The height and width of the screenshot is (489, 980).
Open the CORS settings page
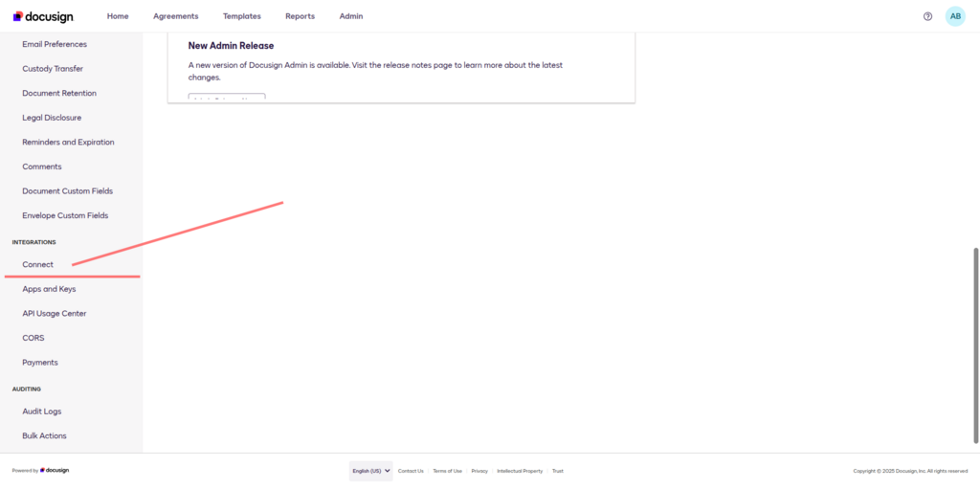point(33,338)
